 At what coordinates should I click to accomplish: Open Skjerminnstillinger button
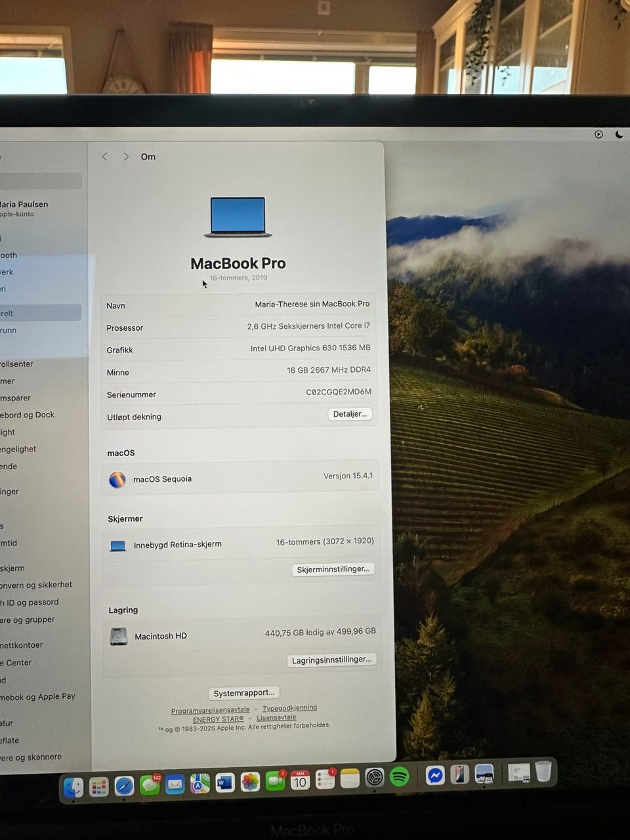[x=333, y=569]
